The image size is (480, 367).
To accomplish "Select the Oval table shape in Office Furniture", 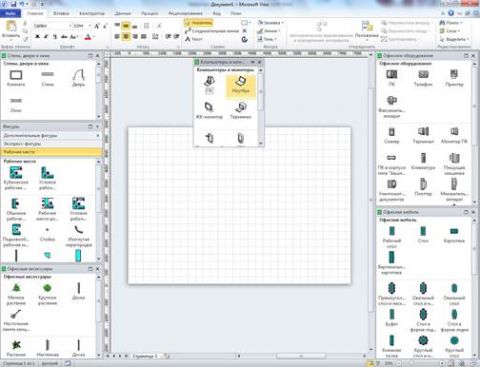I will pos(454,294).
